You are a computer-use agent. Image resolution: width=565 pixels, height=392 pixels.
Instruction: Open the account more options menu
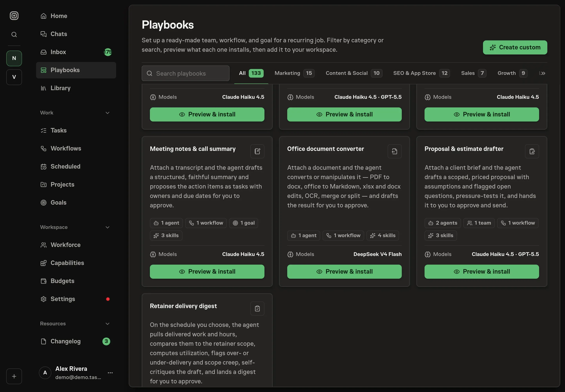click(x=110, y=373)
